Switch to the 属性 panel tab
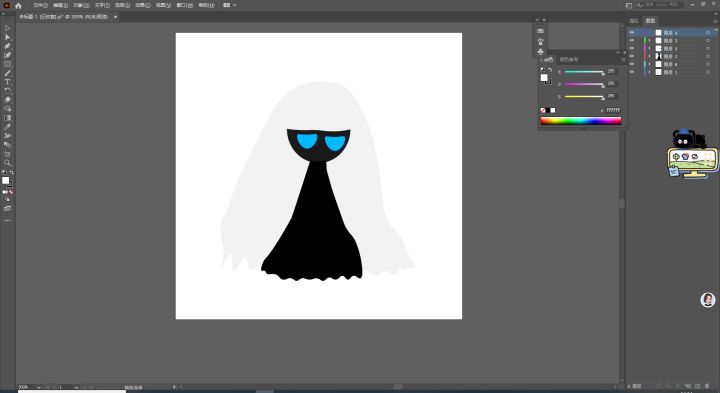The image size is (720, 393). pyautogui.click(x=634, y=21)
